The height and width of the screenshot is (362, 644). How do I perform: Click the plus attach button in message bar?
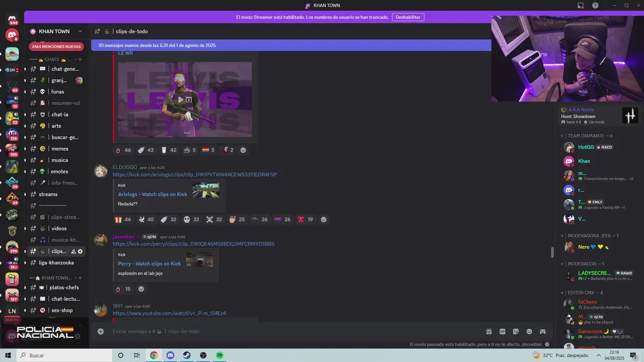[x=101, y=331]
